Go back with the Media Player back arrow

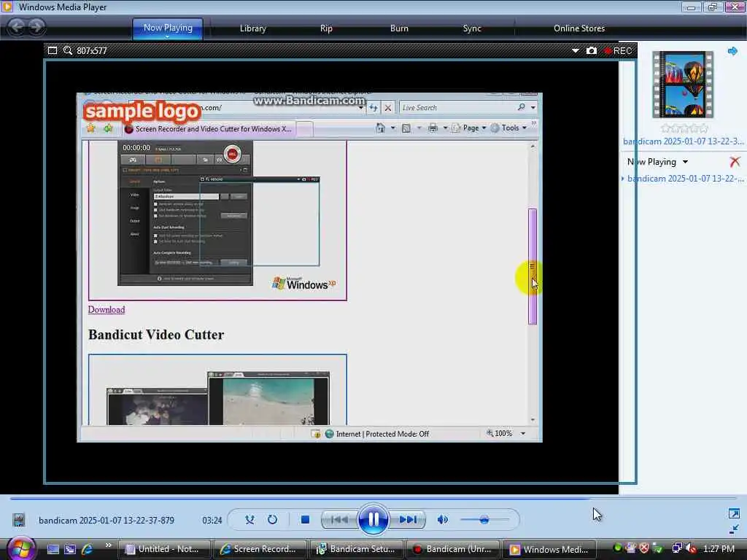pos(16,27)
